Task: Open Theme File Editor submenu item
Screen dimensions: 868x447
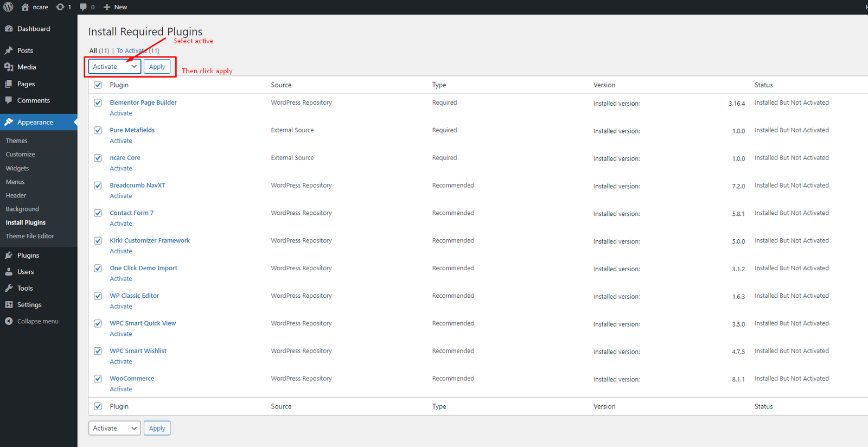Action: click(30, 236)
